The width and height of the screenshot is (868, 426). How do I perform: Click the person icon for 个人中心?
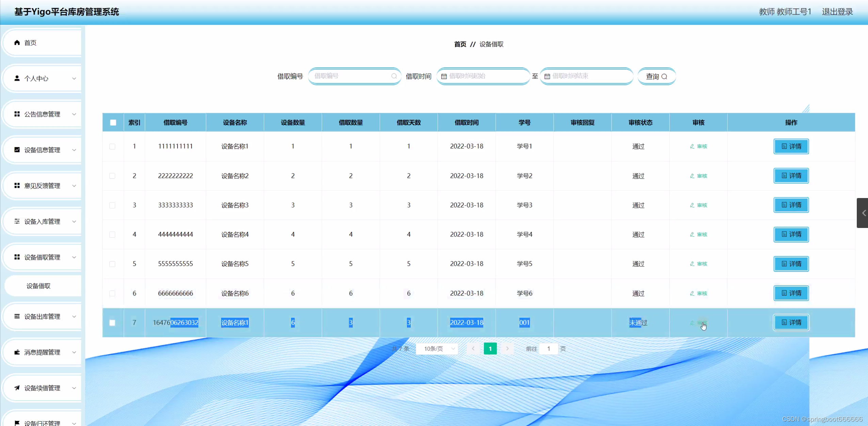tap(17, 78)
